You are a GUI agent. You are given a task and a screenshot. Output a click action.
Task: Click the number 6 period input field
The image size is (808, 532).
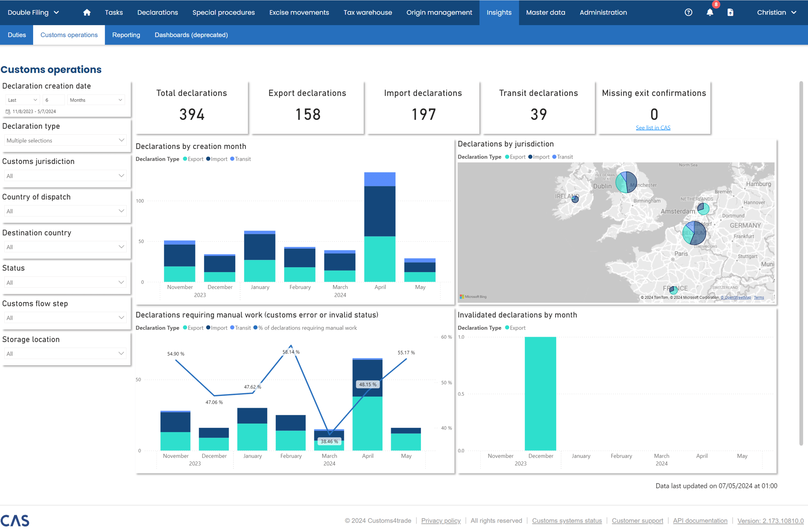point(53,100)
